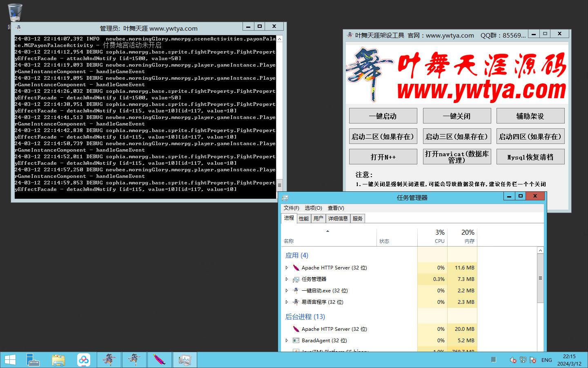This screenshot has width=588, height=368.
Task: Expand the Apache HTTP Server app row
Action: [x=287, y=268]
